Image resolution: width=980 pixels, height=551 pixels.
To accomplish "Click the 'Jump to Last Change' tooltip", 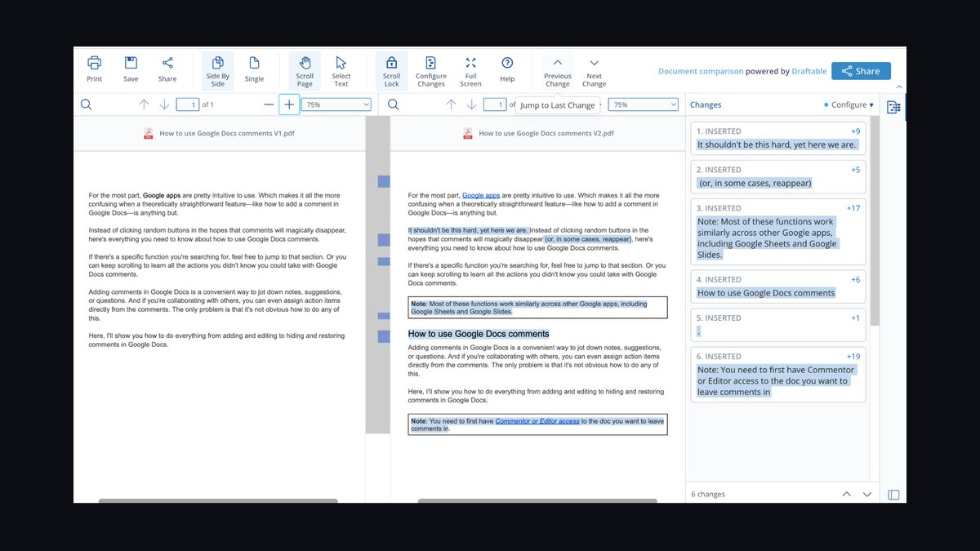I will pos(558,105).
